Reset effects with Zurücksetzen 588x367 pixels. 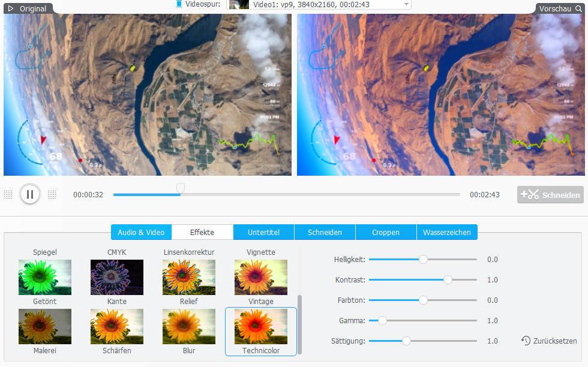549,341
